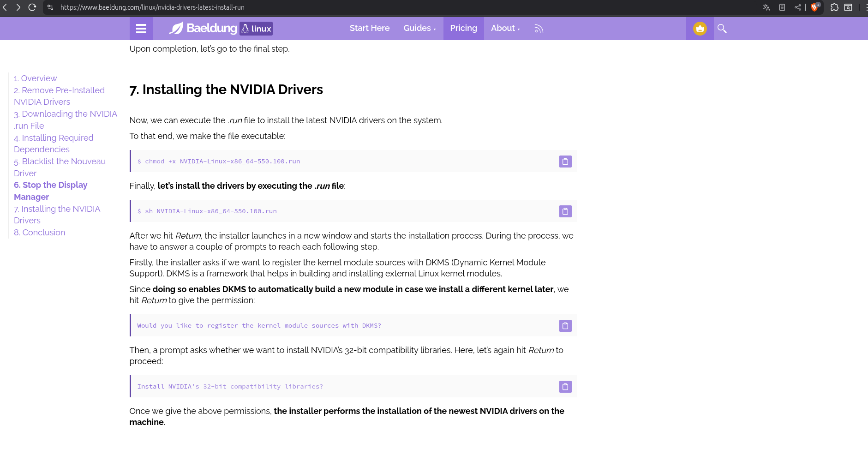Click the '7. Installing the NVIDIA Drivers' heading
Screen dimensions: 868x449
pos(226,90)
